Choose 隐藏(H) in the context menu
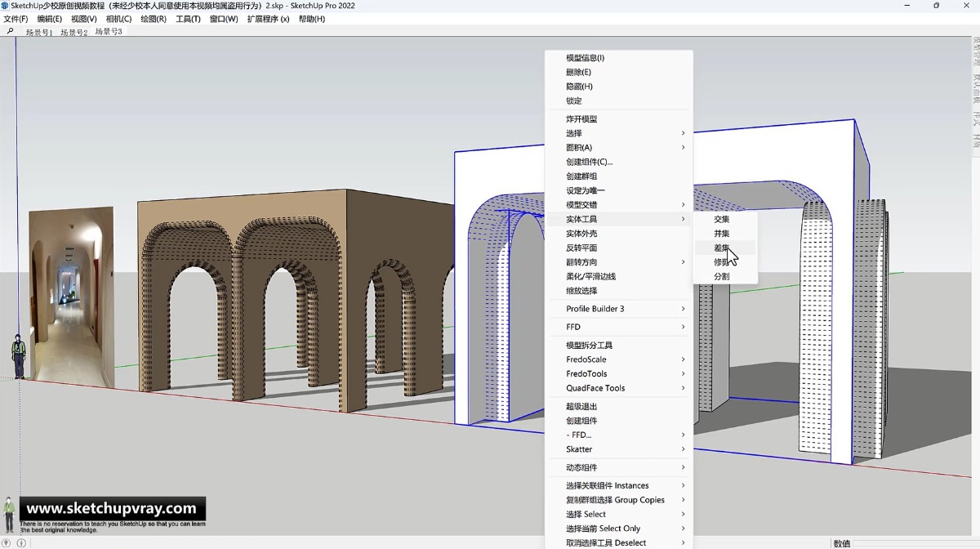This screenshot has width=980, height=549. coord(618,87)
